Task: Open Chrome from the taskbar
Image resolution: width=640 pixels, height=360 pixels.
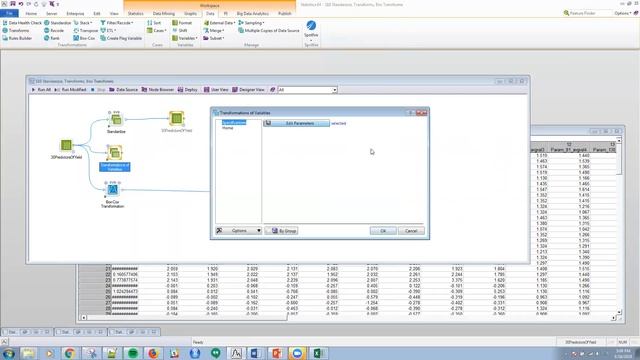Action: pos(70,353)
